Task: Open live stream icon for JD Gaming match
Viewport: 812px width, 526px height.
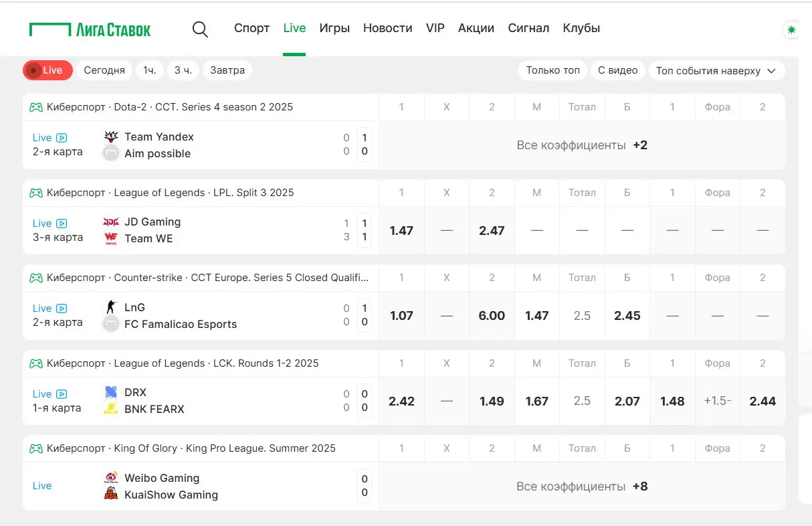Action: [x=62, y=224]
